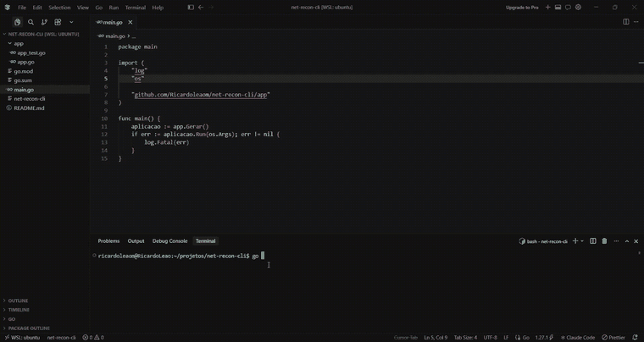Screen dimensions: 644x342
Task: Open the Explorer view in sidebar
Action: [17, 22]
